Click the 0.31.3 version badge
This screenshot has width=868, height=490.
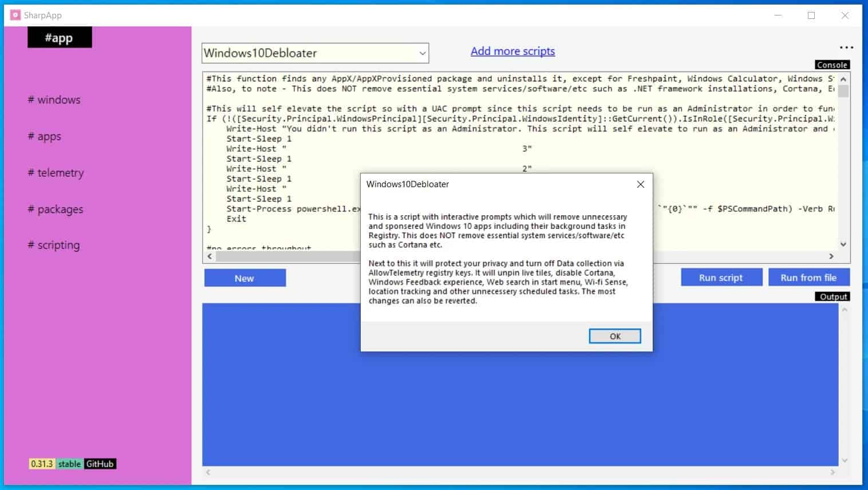pyautogui.click(x=42, y=464)
